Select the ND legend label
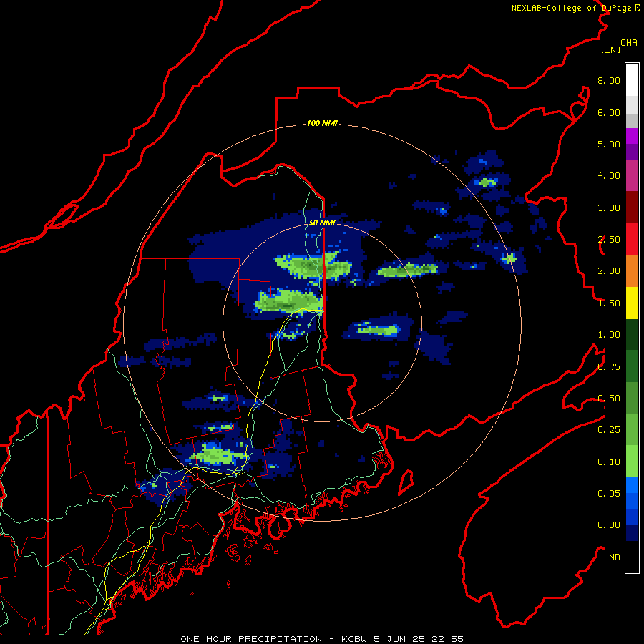The height and width of the screenshot is (644, 644). click(x=615, y=557)
